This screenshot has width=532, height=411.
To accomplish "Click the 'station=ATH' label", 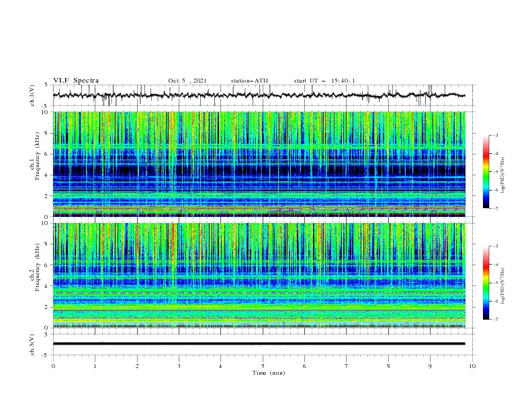I will 249,81.
